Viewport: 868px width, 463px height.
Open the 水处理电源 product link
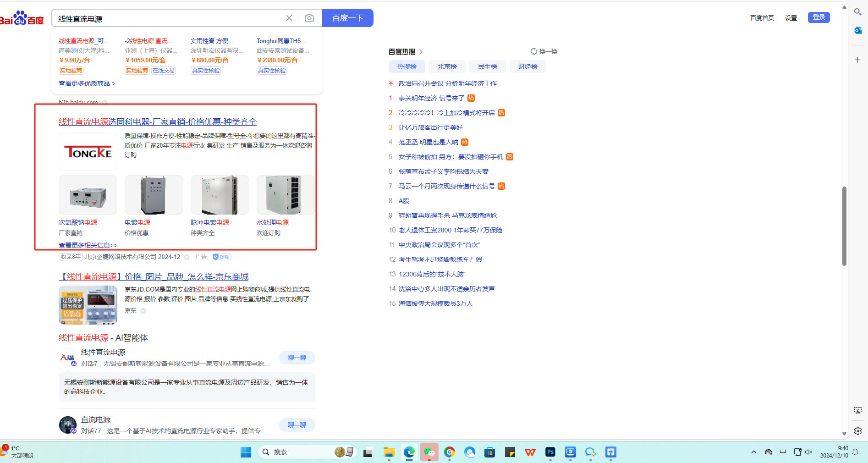273,222
